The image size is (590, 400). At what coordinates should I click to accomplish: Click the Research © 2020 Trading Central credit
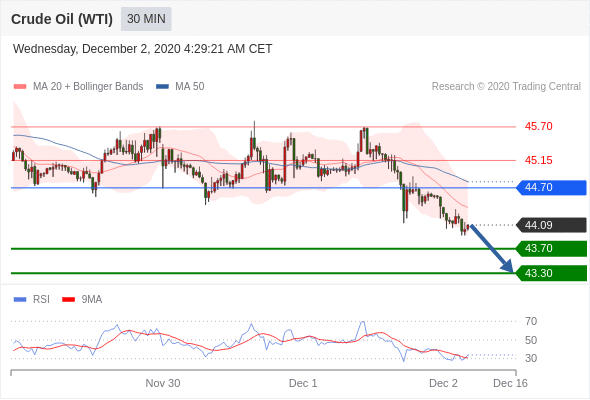point(506,87)
